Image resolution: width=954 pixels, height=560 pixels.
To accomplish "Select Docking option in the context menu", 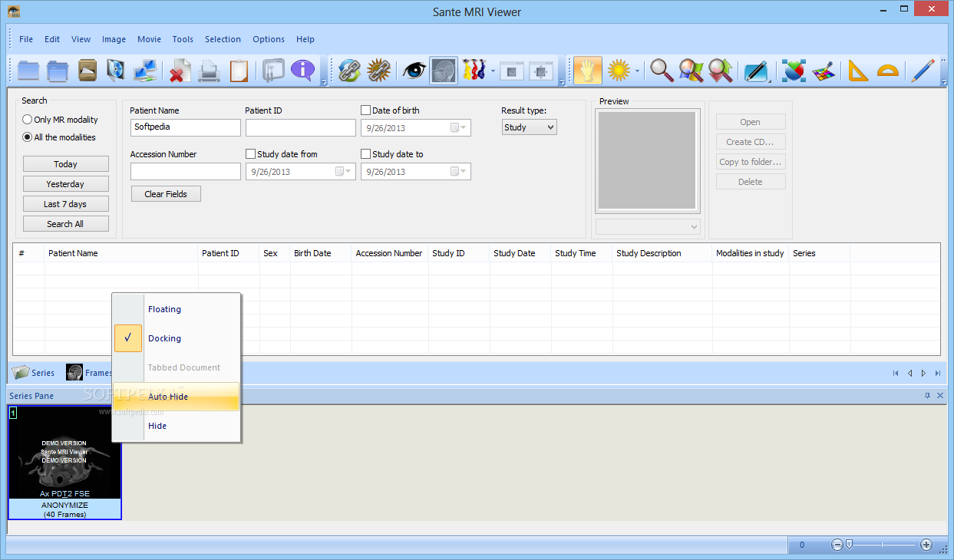I will [177, 338].
